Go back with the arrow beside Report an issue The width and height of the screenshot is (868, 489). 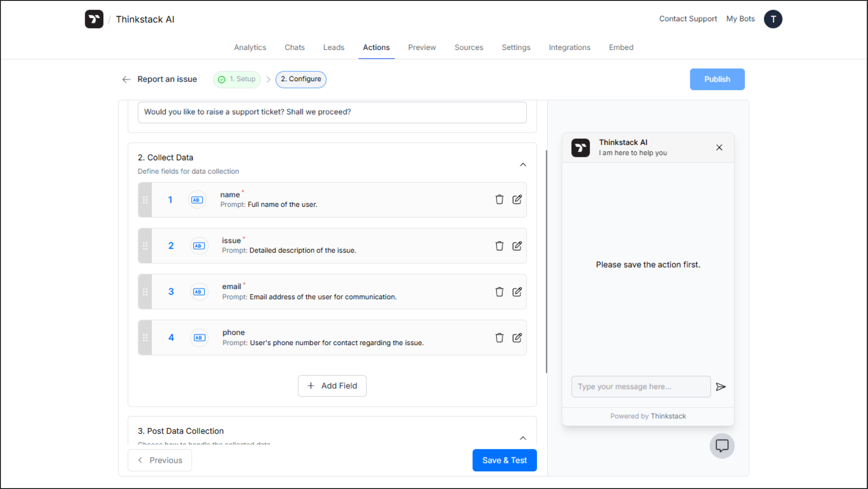coord(126,79)
